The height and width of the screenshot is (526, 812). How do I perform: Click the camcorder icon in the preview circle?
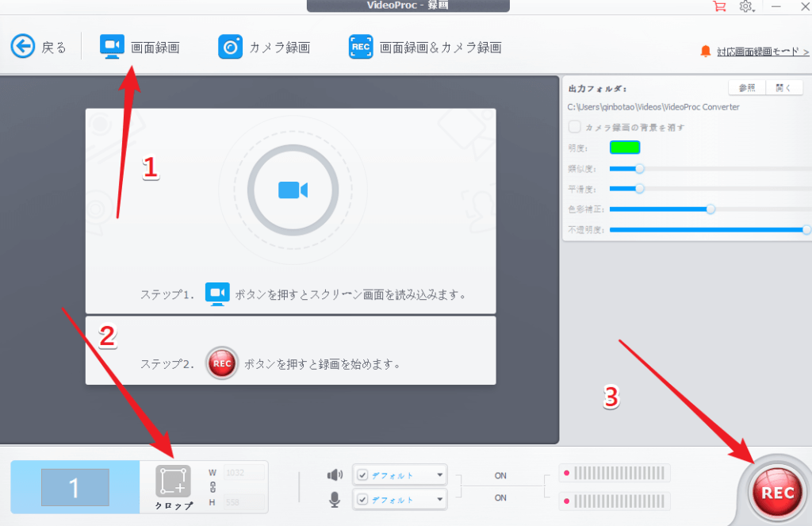[293, 190]
